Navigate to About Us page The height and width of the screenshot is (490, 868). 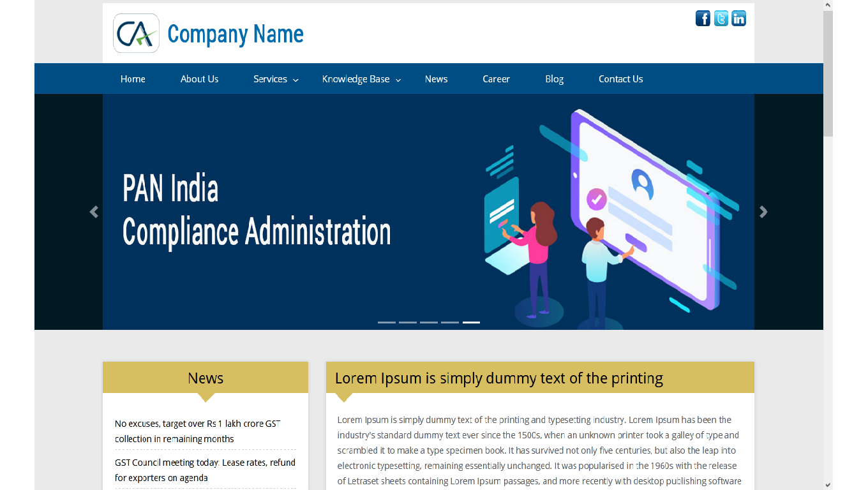point(199,79)
